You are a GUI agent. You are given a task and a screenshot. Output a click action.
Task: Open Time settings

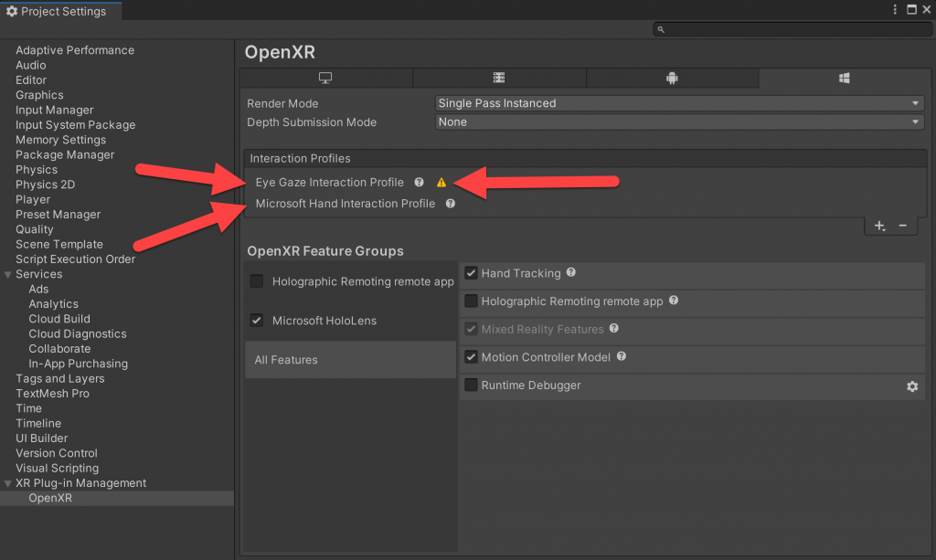pyautogui.click(x=28, y=408)
